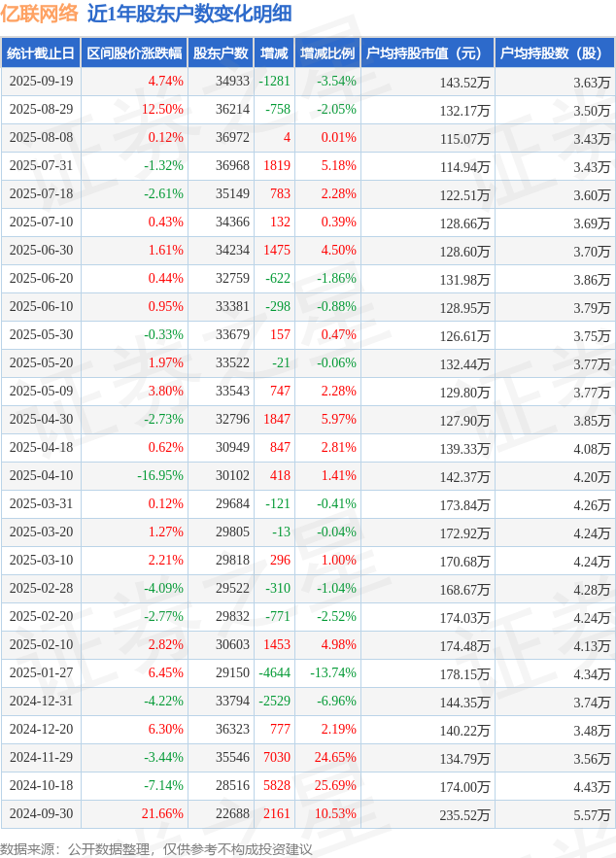Click the 户均持股市值（元） column header
The height and width of the screenshot is (858, 616).
click(x=428, y=53)
